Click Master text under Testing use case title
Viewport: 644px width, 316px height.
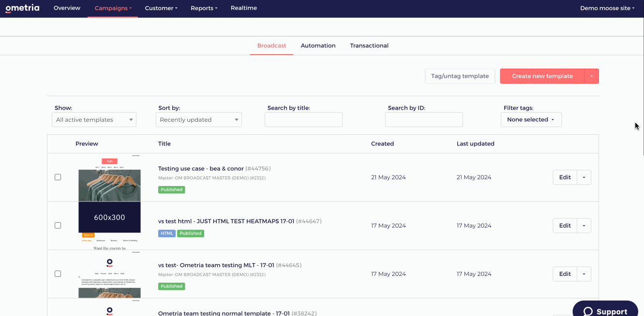pos(212,178)
